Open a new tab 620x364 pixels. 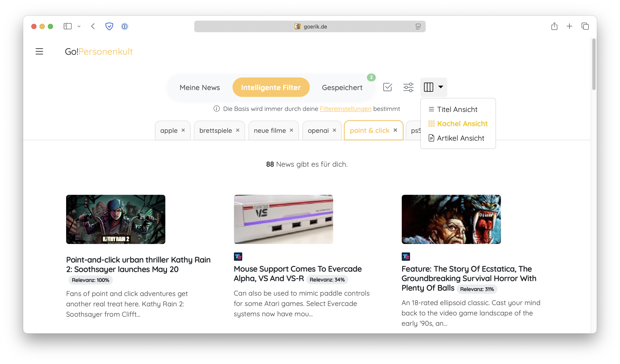click(x=569, y=26)
